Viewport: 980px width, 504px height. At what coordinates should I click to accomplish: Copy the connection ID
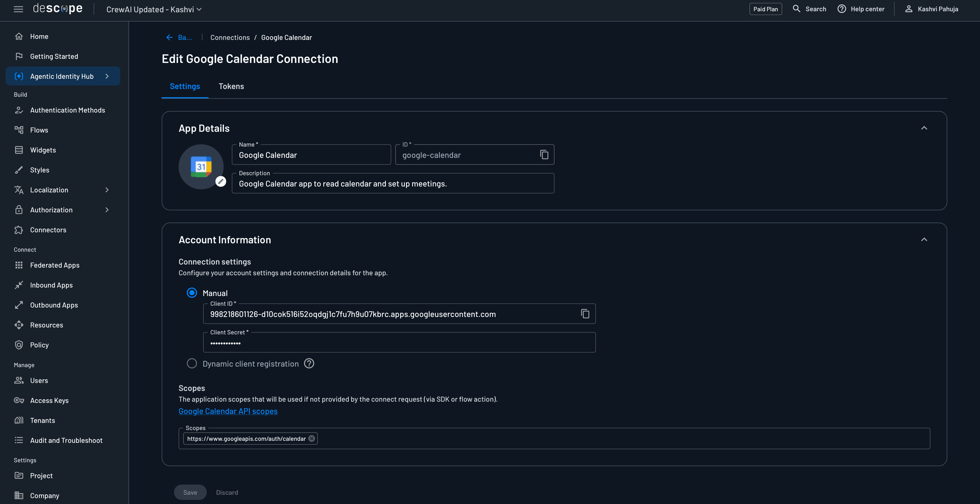pos(544,155)
